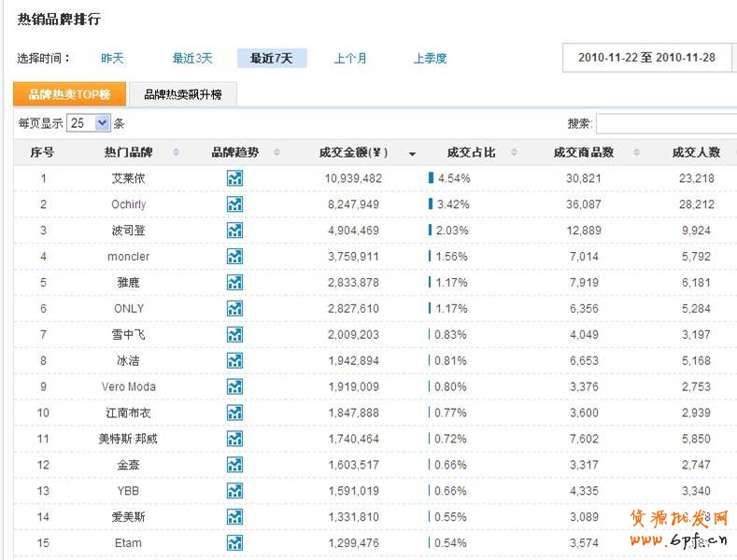The image size is (737, 560).
Task: Click brand name moncler
Action: pos(128,257)
